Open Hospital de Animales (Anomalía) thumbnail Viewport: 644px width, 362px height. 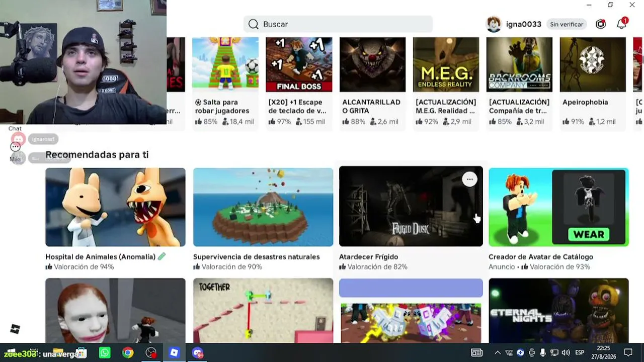(115, 207)
